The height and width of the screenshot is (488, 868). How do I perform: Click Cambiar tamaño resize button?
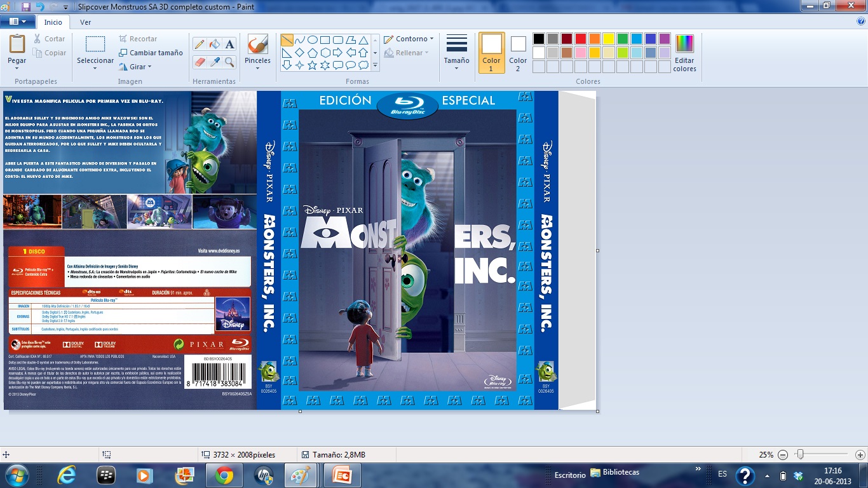point(151,53)
